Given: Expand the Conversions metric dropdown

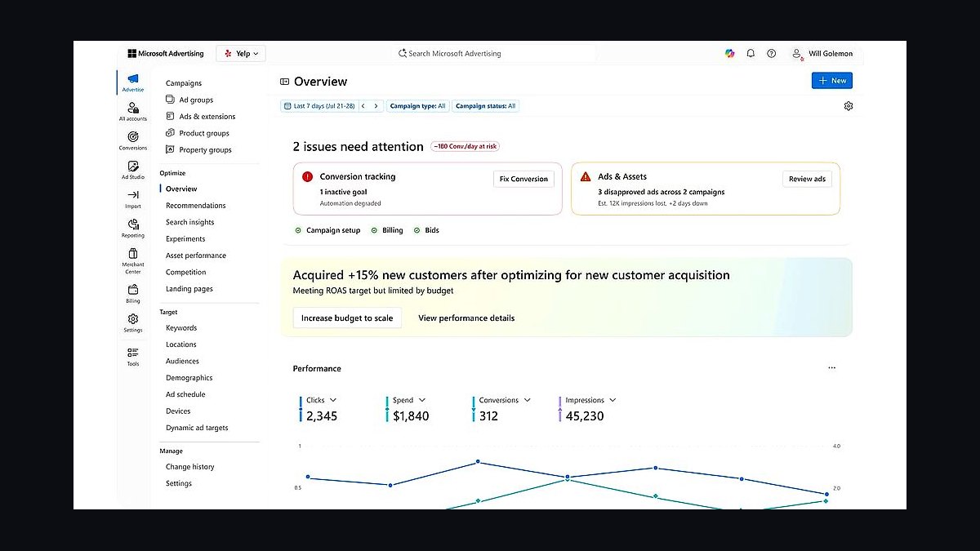Looking at the screenshot, I should pos(527,400).
